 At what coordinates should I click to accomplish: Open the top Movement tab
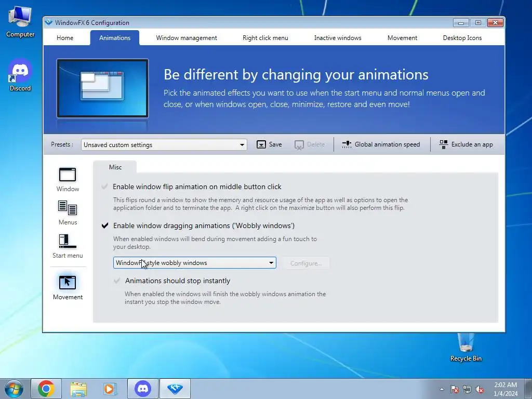point(402,37)
